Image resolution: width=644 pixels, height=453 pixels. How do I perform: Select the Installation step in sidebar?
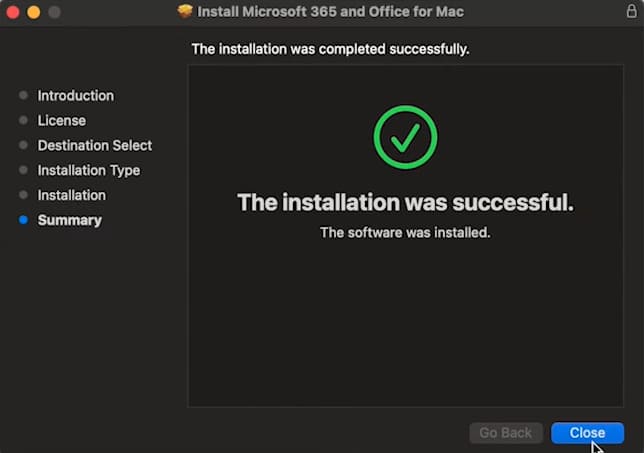(x=71, y=195)
